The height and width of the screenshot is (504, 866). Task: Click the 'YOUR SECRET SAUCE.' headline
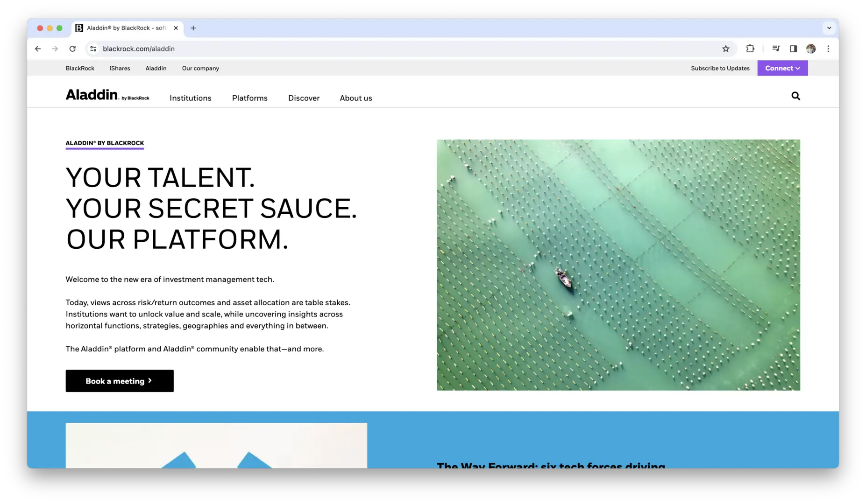[x=211, y=208]
